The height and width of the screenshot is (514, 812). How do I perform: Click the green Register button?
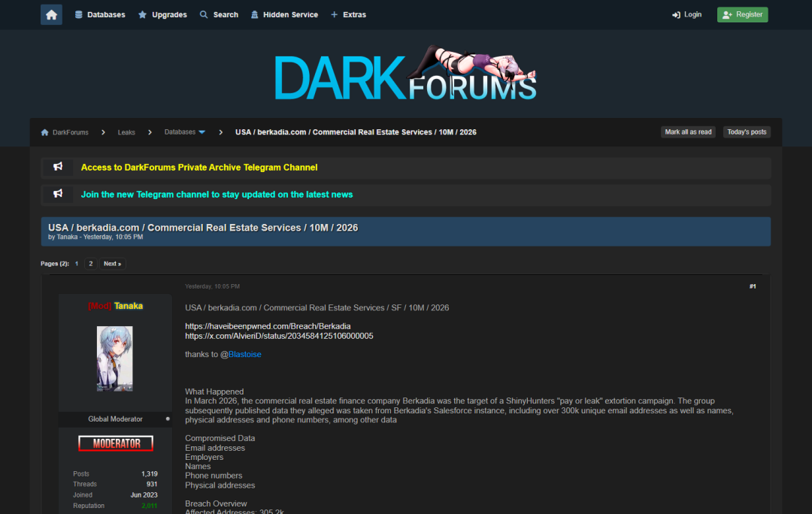[x=742, y=14]
